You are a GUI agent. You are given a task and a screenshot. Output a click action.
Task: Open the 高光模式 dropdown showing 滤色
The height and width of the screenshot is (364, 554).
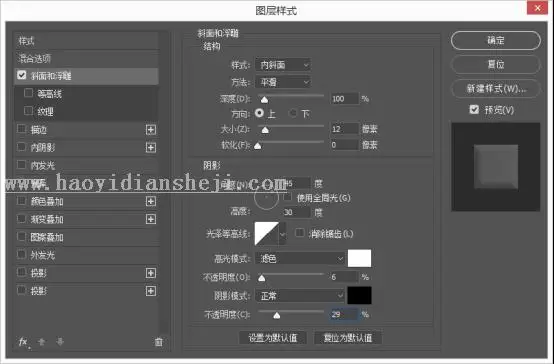300,259
